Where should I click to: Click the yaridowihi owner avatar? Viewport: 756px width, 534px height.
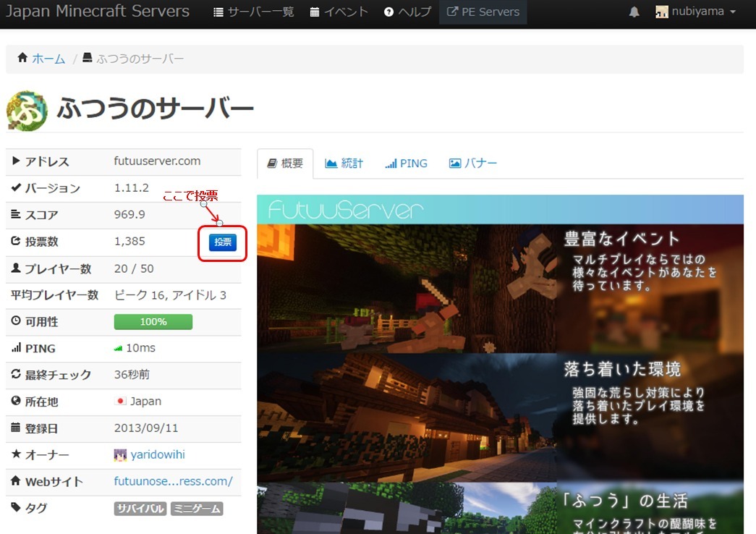point(121,455)
